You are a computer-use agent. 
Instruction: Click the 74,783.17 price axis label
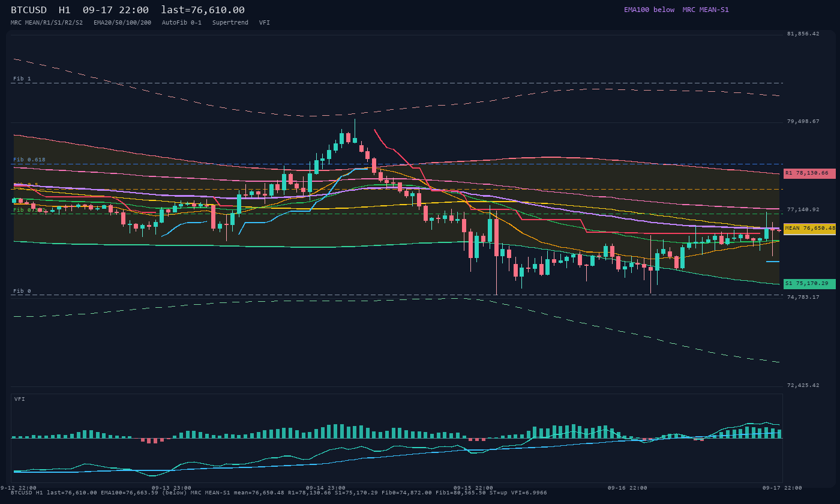pyautogui.click(x=803, y=298)
